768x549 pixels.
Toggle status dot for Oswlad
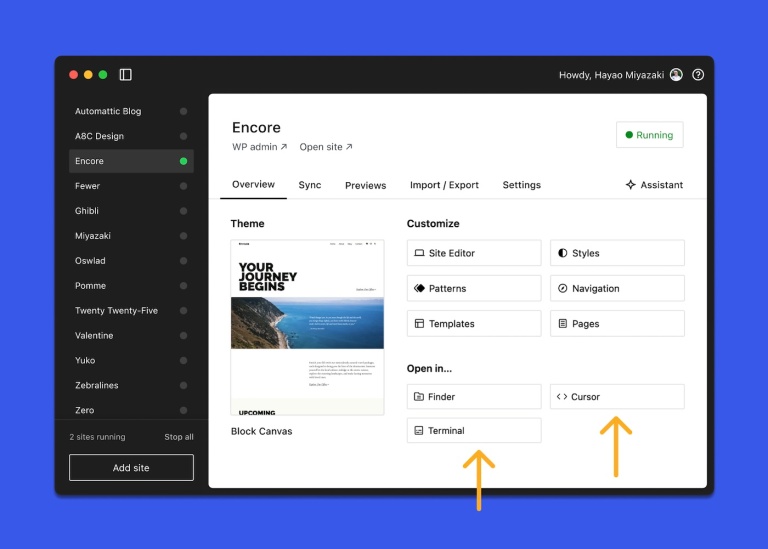183,261
